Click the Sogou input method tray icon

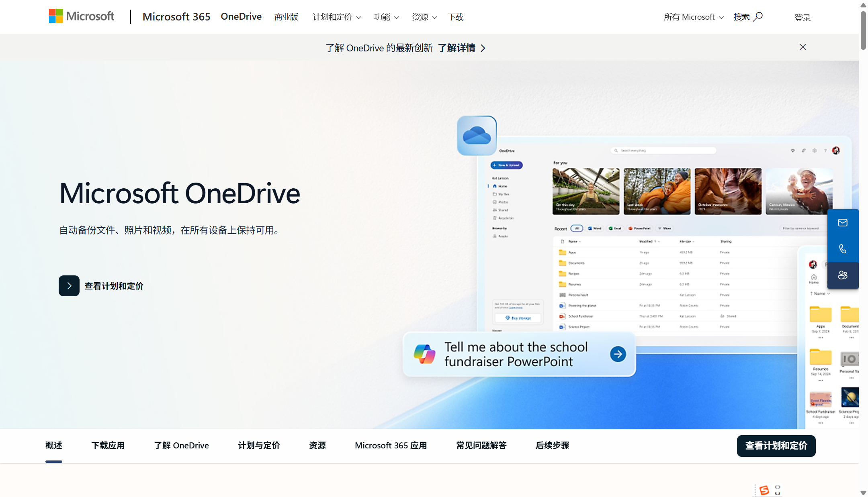[x=765, y=490]
